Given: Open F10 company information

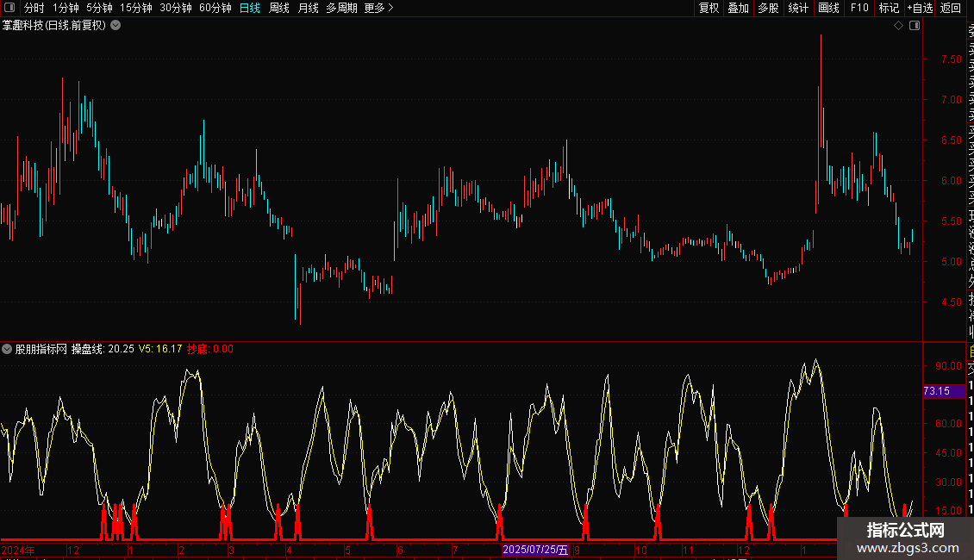Looking at the screenshot, I should pos(859,8).
